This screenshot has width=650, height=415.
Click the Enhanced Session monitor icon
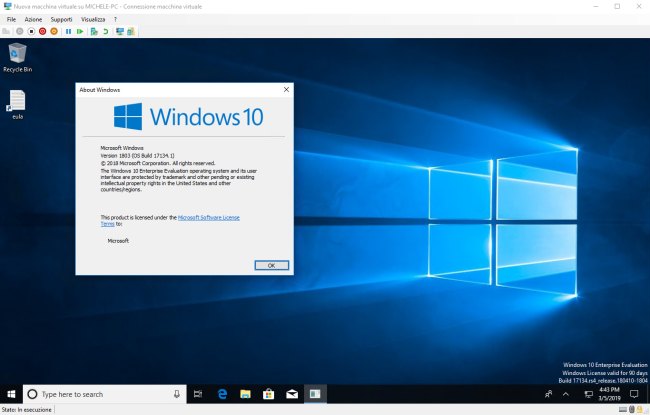point(120,32)
